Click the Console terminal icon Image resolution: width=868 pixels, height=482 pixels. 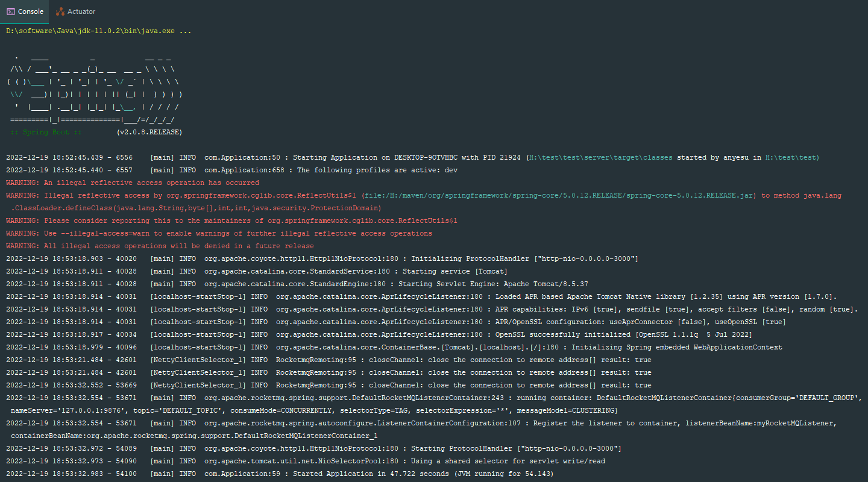[10, 11]
